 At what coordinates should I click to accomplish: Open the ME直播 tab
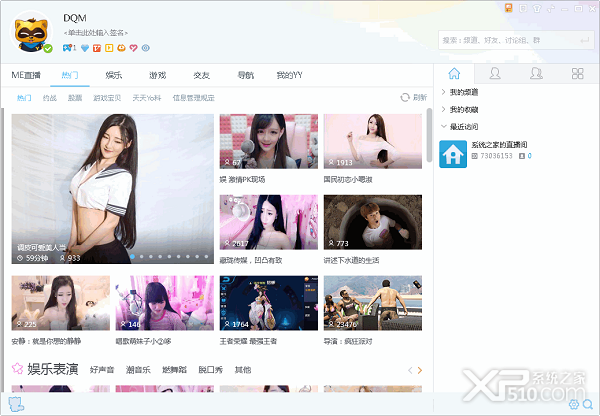tap(26, 75)
